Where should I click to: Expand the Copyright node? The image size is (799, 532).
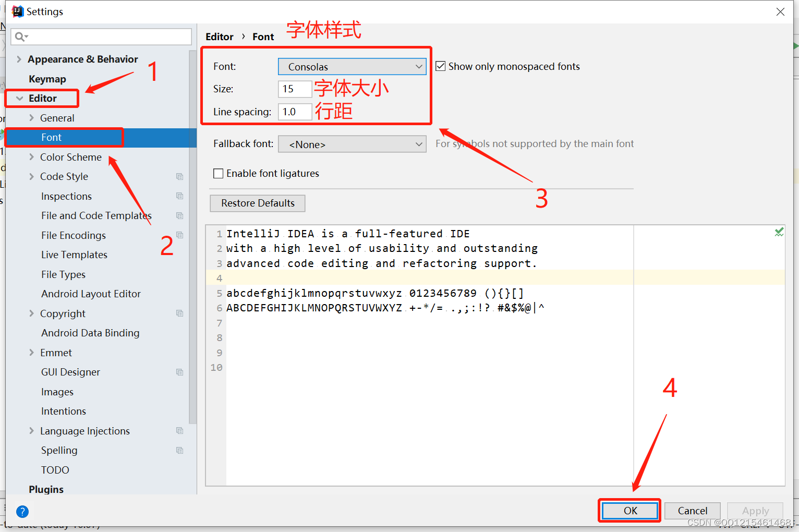tap(31, 313)
